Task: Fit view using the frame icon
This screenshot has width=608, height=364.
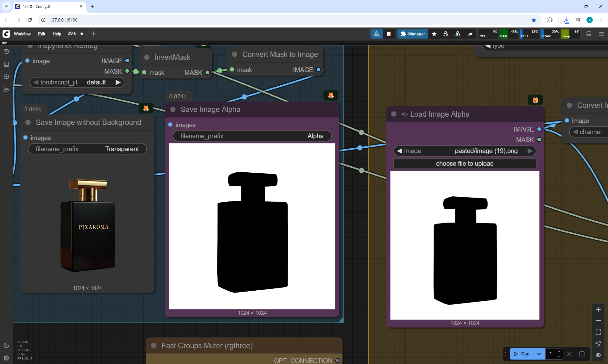Action: [598, 332]
